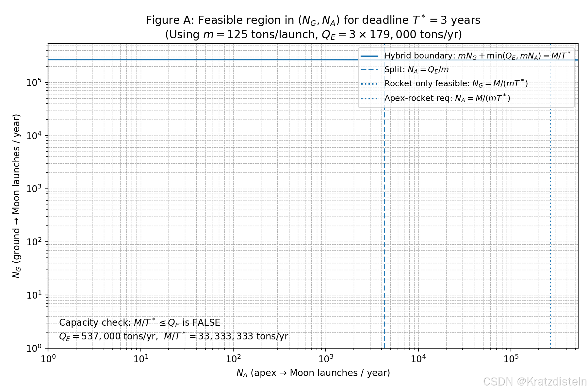Click the x-axis tick label 10^5
Viewport: 588px width, 392px height.
tap(511, 359)
